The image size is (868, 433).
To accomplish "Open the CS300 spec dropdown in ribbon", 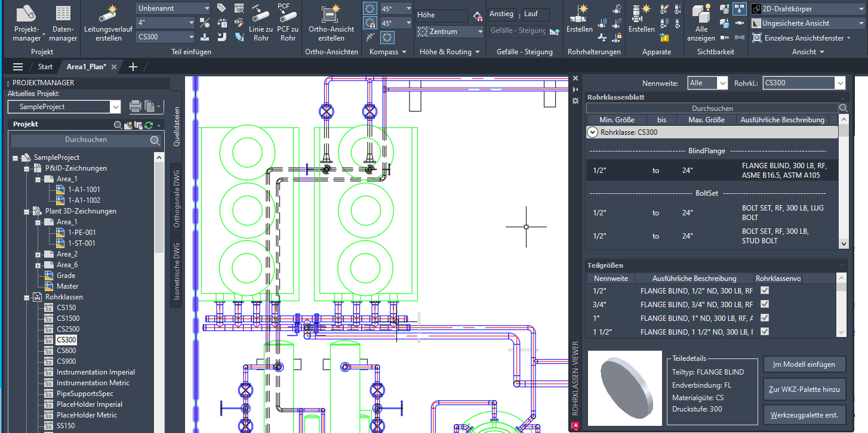I will coord(165,37).
